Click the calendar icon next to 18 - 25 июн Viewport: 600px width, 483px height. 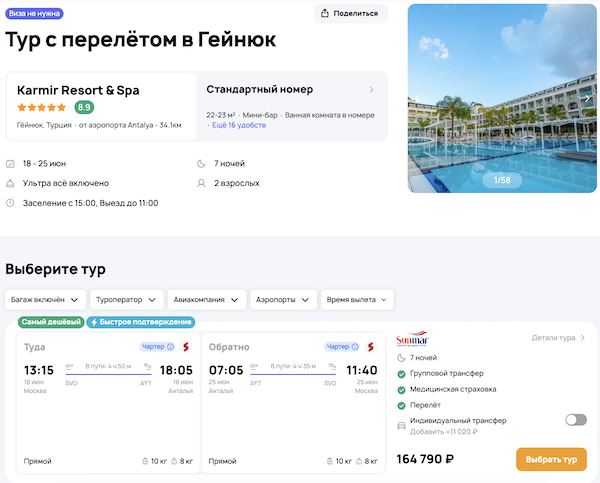point(10,163)
